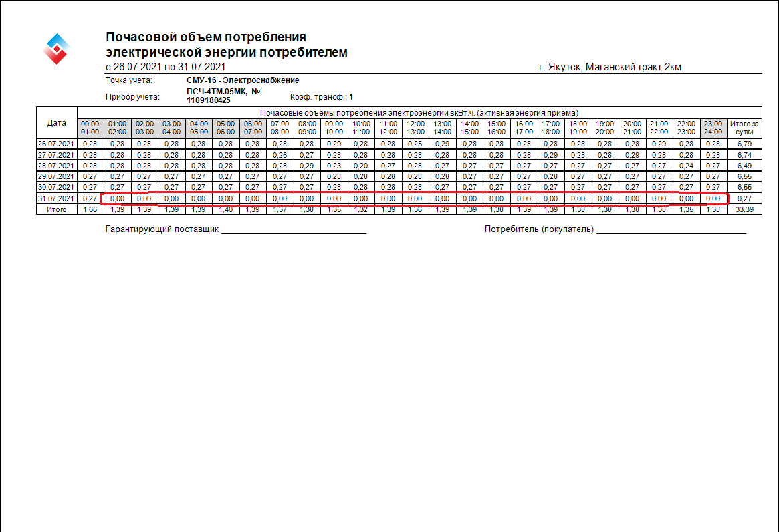Image resolution: width=779 pixels, height=532 pixels.
Task: Click the 00:00-01:00 value for 31.07.2021
Action: pyautogui.click(x=90, y=198)
